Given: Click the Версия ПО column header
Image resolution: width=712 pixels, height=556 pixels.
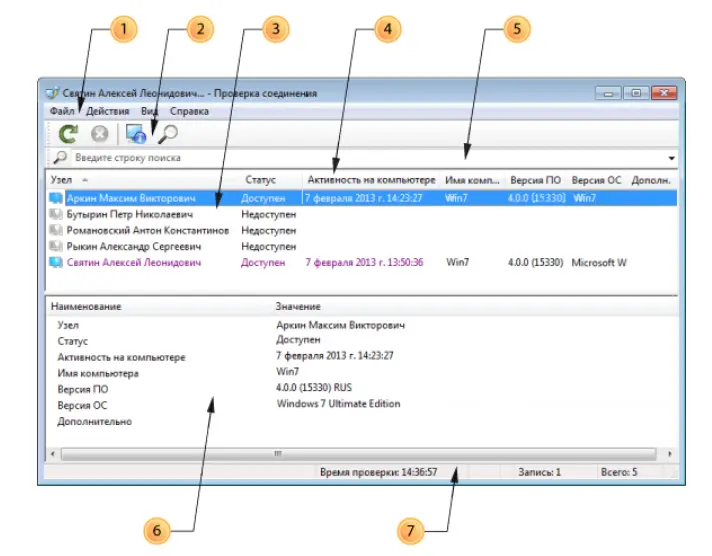Looking at the screenshot, I should pos(533,180).
